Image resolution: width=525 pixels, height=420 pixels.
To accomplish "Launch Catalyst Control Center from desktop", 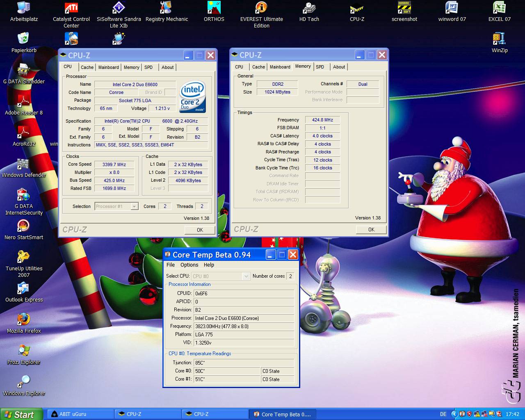I will pyautogui.click(x=71, y=15).
